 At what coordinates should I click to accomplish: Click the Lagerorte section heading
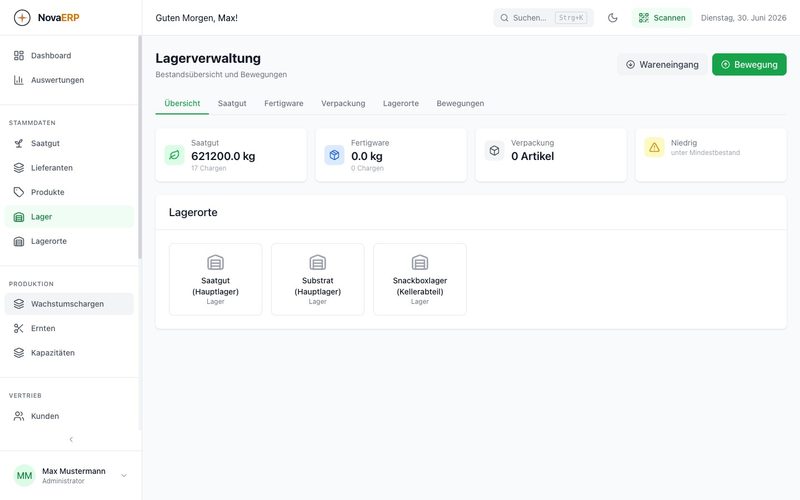193,212
